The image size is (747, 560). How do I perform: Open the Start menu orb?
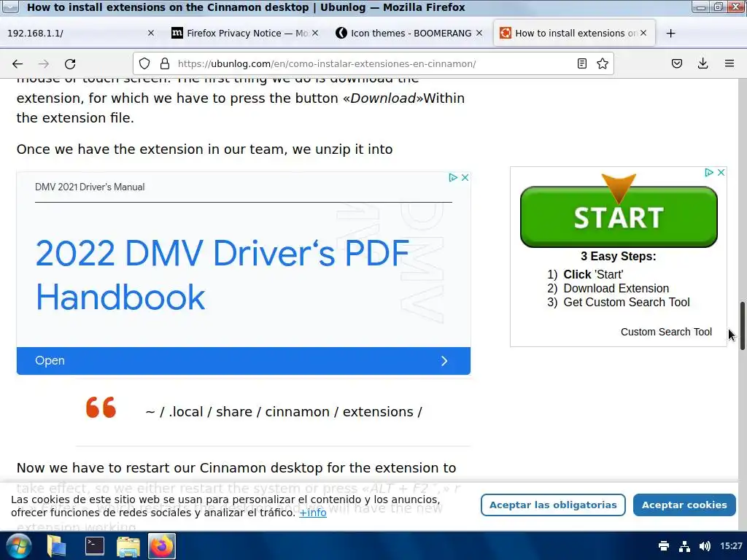[x=18, y=545]
